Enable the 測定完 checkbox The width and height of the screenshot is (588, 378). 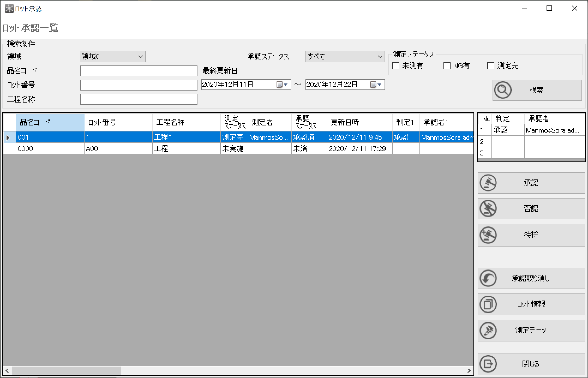click(x=490, y=66)
